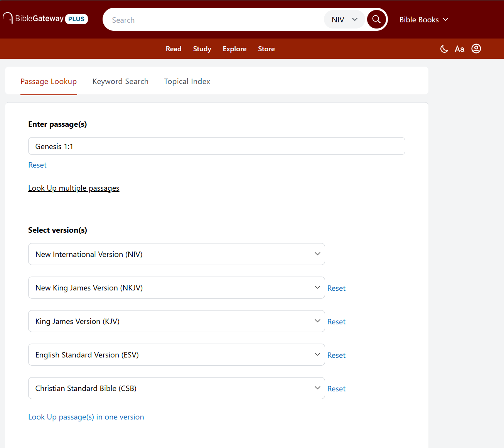Click the Genesis 1:1 passage input field

tap(217, 146)
